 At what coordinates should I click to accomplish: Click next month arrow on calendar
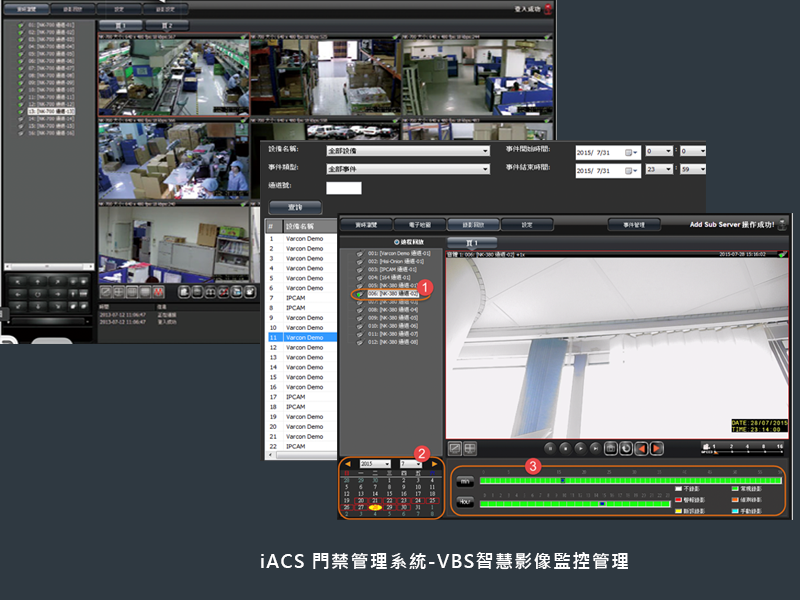click(x=435, y=464)
